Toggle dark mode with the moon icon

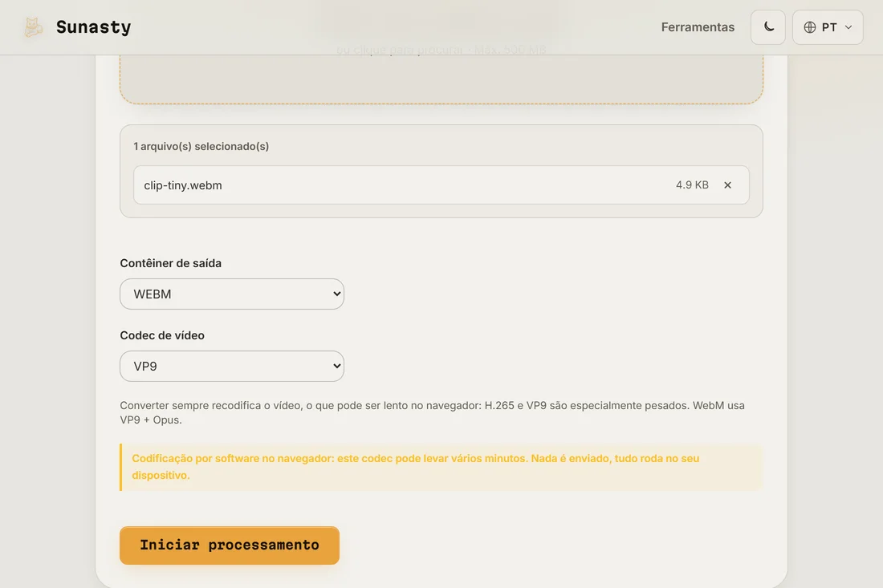click(768, 27)
